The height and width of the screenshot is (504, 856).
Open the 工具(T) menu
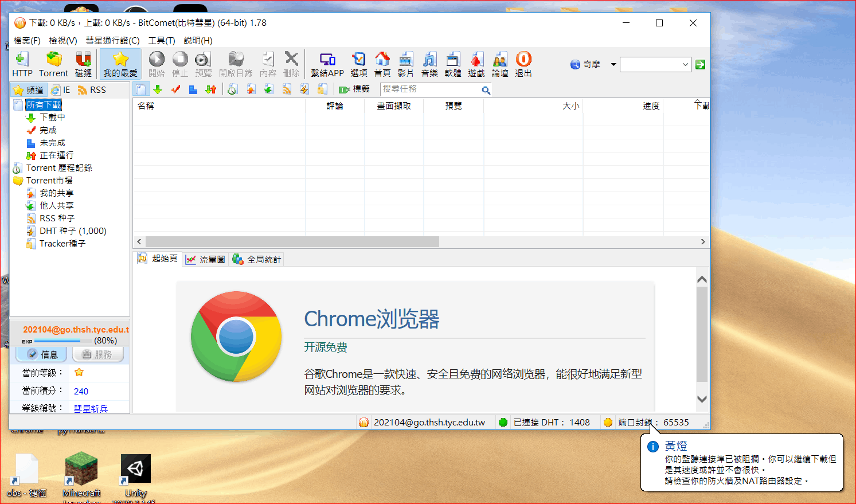pyautogui.click(x=162, y=41)
